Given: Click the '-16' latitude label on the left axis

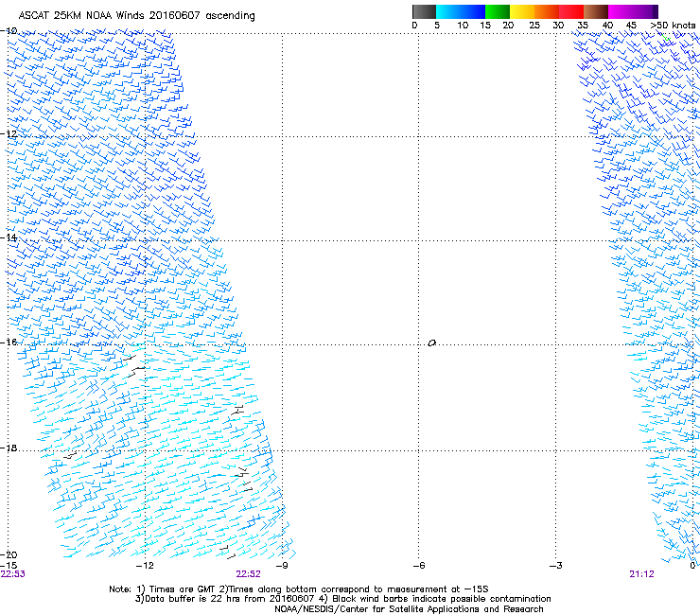Looking at the screenshot, I should point(9,343).
